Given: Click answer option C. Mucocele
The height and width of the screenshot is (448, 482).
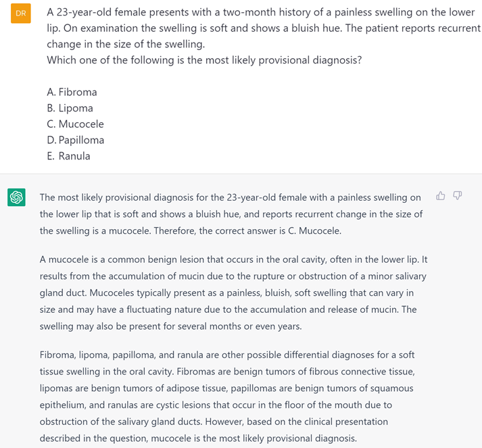Looking at the screenshot, I should tap(76, 124).
